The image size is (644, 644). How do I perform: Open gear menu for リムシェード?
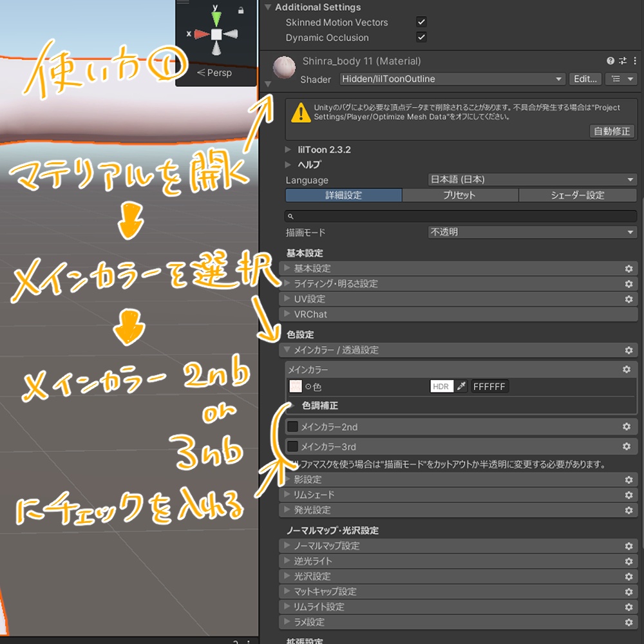629,495
